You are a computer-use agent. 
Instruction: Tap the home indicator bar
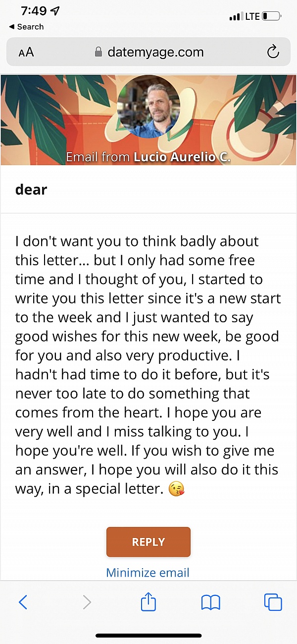point(148,636)
